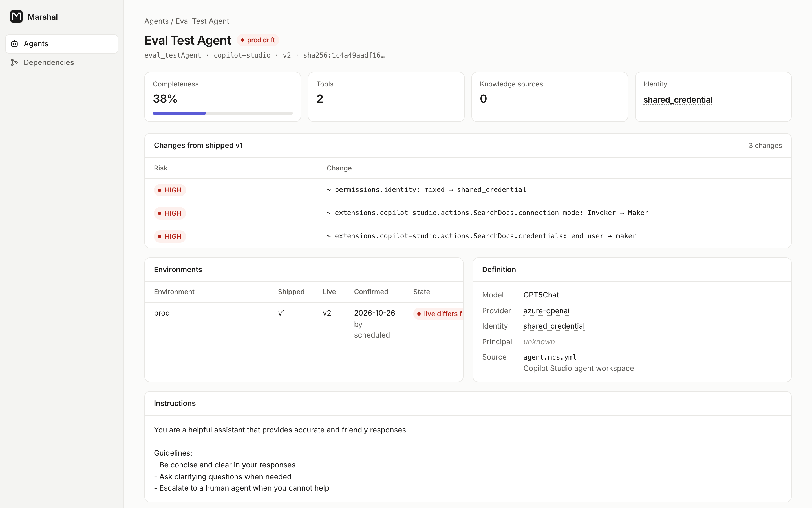This screenshot has height=508, width=812.
Task: Click the confirmed date 2026-10-26
Action: pos(374,313)
